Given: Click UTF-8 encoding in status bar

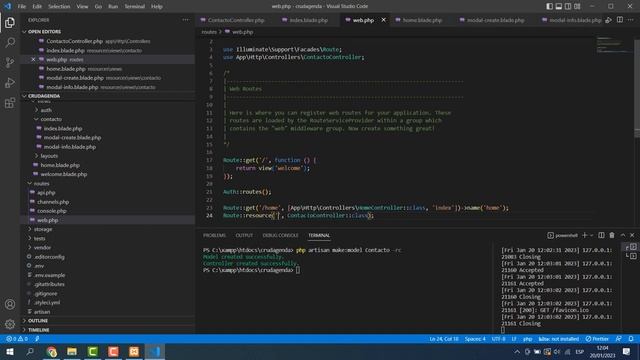Looking at the screenshot, I should [498, 339].
